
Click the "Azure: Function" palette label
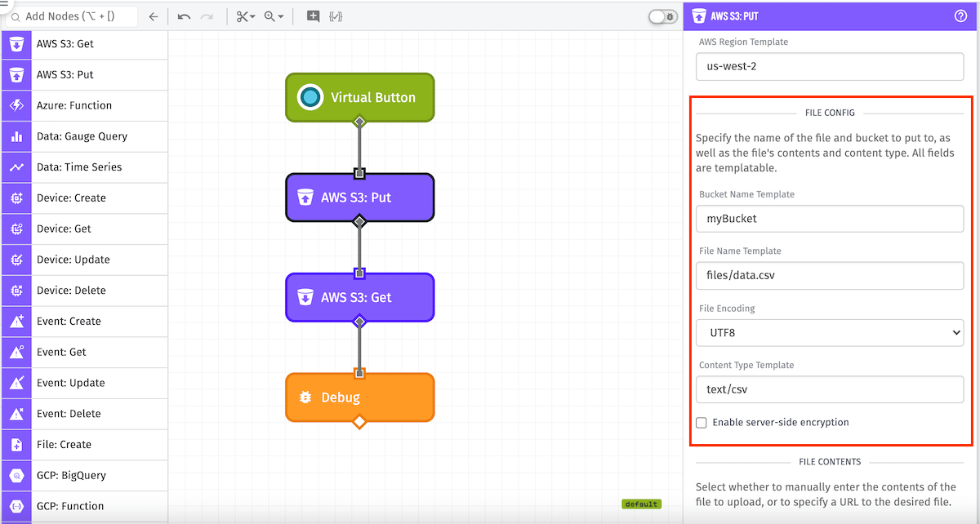pyautogui.click(x=74, y=105)
